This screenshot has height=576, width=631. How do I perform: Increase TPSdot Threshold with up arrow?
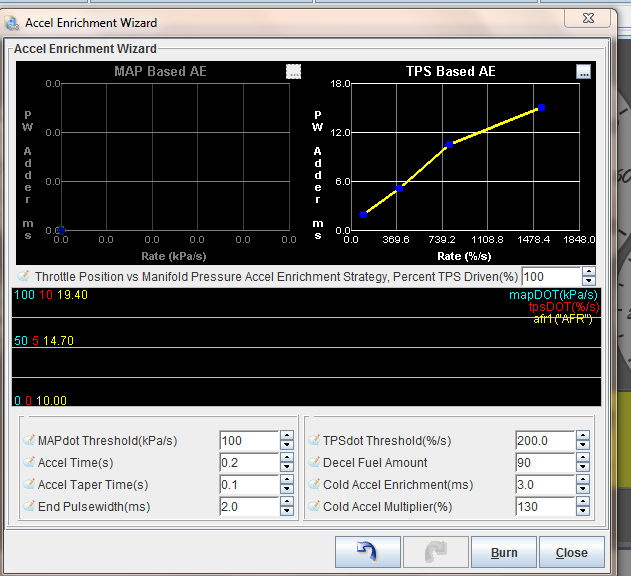[583, 436]
